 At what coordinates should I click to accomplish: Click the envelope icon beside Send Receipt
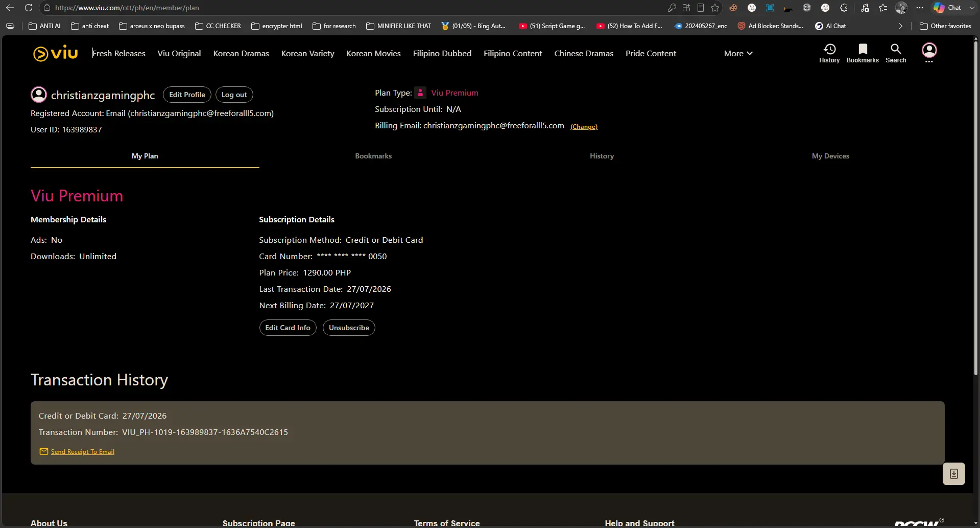(x=44, y=451)
